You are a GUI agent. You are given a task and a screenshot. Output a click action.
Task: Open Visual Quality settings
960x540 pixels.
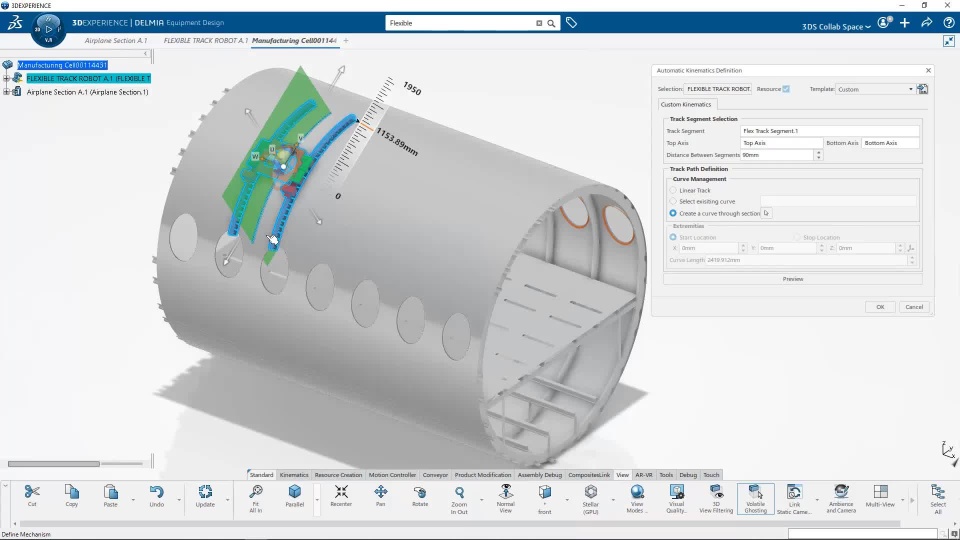pyautogui.click(x=677, y=498)
